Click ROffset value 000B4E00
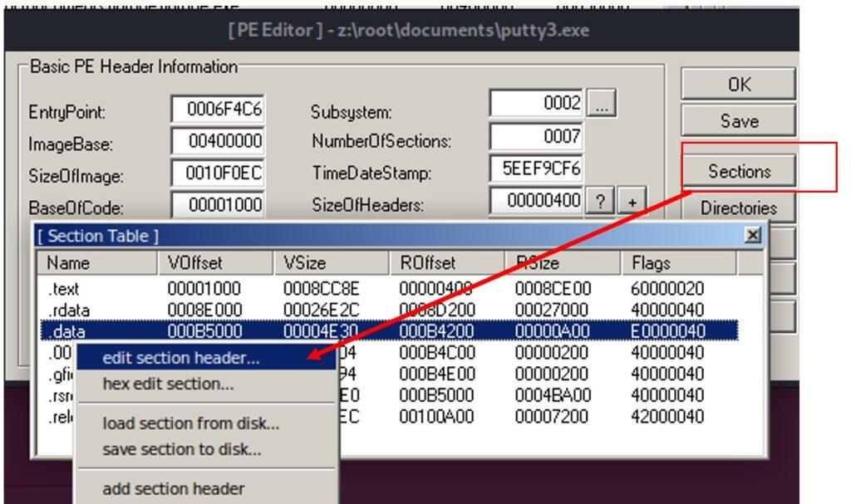The image size is (851, 504). [437, 374]
